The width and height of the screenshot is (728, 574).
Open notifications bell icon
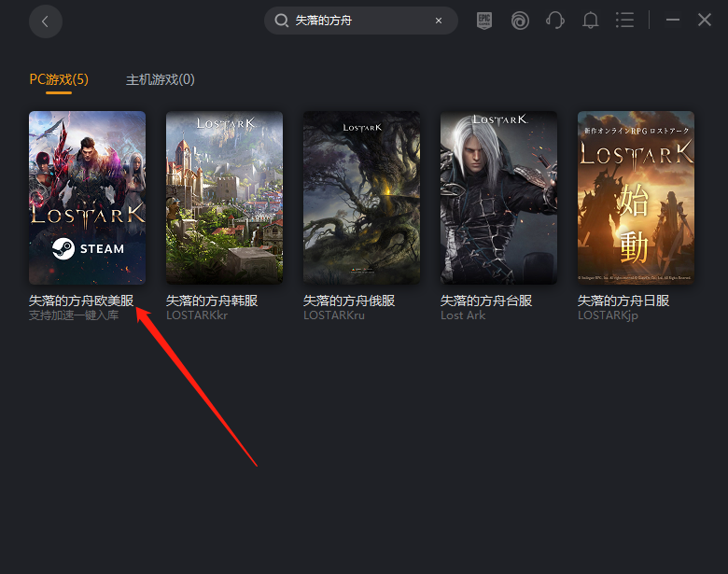[591, 21]
